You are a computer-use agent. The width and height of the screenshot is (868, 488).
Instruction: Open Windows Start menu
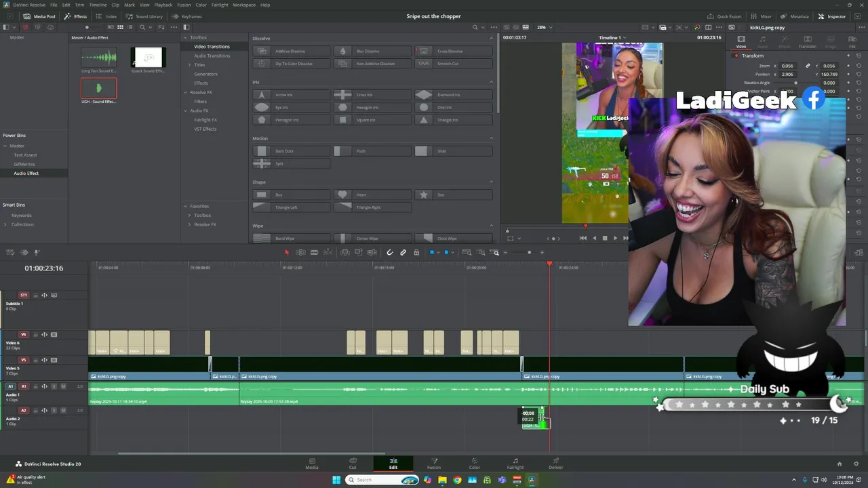[336, 480]
